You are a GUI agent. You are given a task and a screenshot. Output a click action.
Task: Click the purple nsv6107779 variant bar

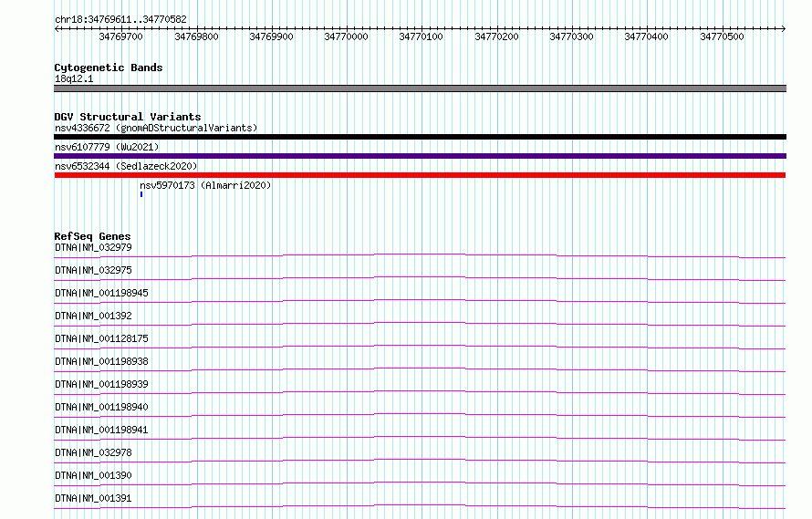click(420, 156)
